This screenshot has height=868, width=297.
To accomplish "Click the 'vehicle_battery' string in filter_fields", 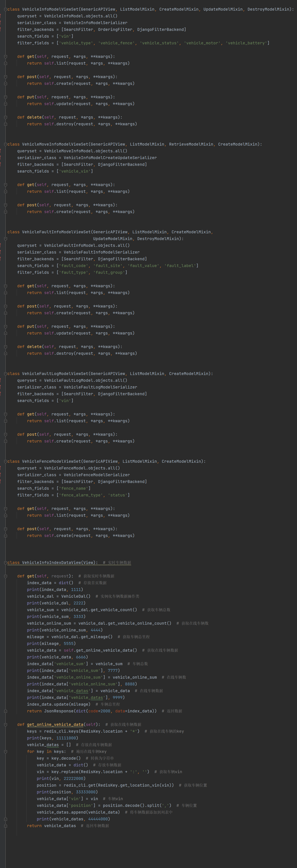I will [x=246, y=43].
